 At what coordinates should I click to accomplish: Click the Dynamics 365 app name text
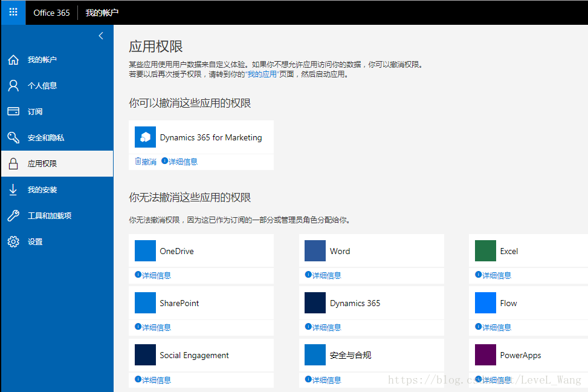click(x=355, y=303)
